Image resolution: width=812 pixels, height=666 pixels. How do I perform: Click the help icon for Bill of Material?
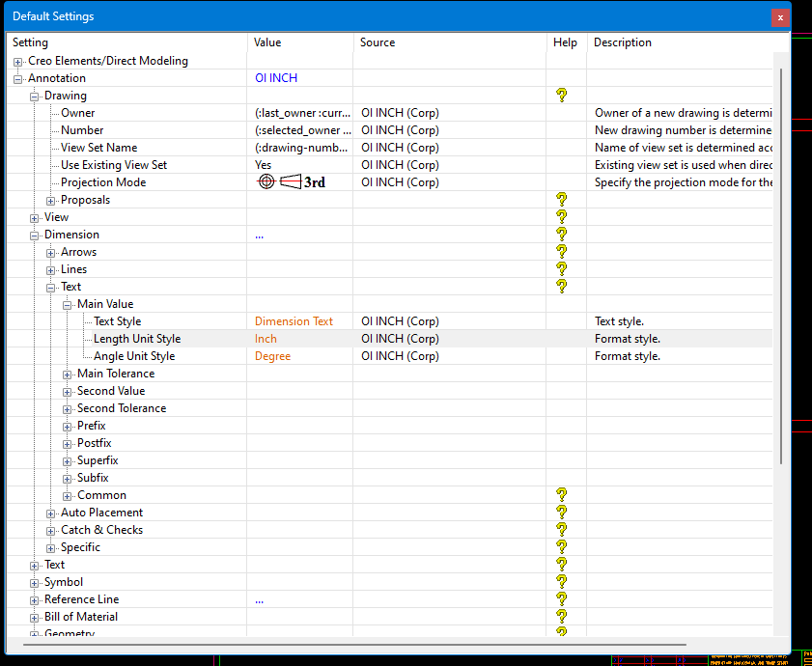pyautogui.click(x=562, y=616)
